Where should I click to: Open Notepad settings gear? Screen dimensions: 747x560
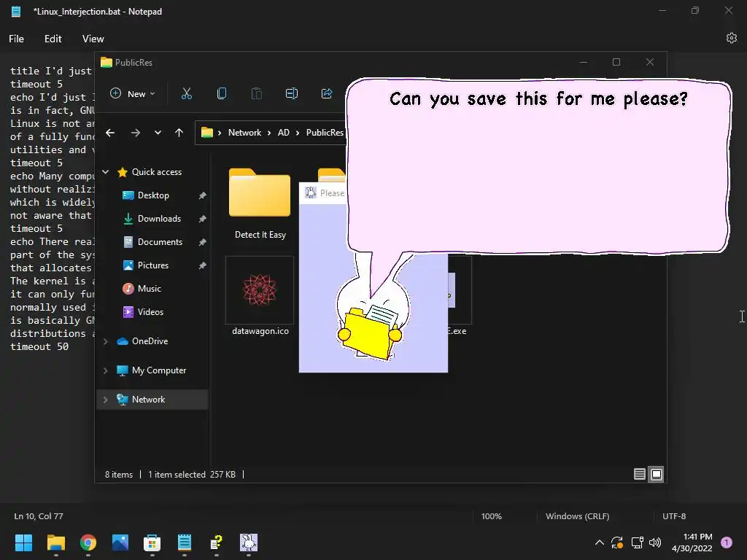[x=731, y=38]
